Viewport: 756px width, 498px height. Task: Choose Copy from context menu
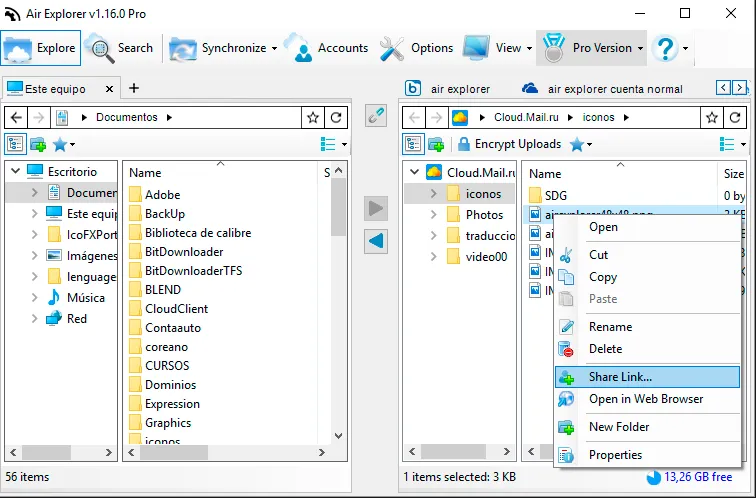(x=647, y=277)
